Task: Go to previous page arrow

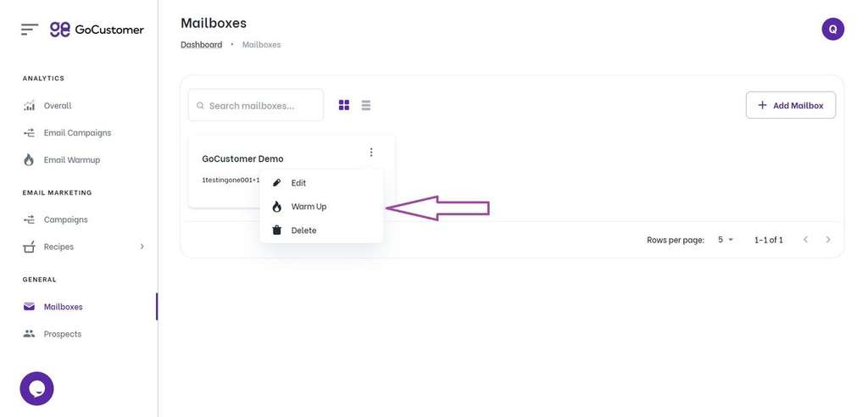Action: (805, 240)
